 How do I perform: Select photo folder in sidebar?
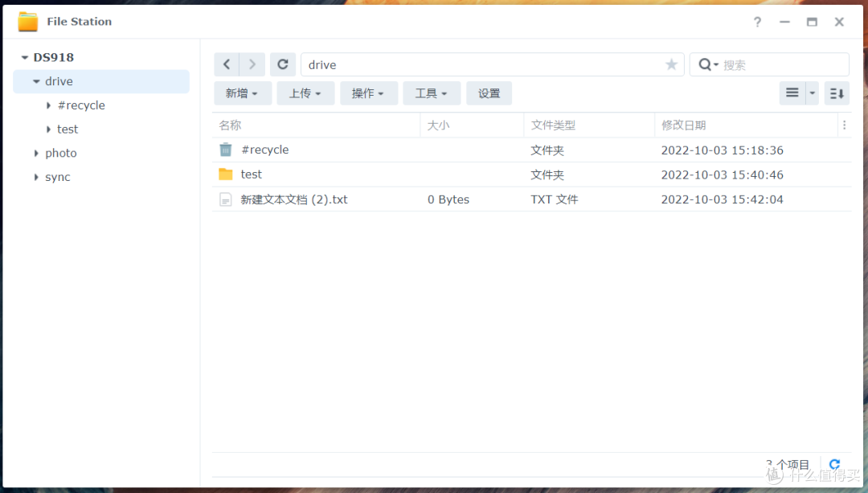click(x=61, y=153)
